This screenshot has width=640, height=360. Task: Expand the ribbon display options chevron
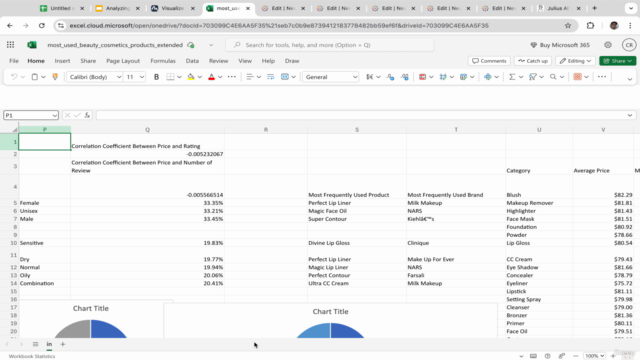click(x=630, y=79)
